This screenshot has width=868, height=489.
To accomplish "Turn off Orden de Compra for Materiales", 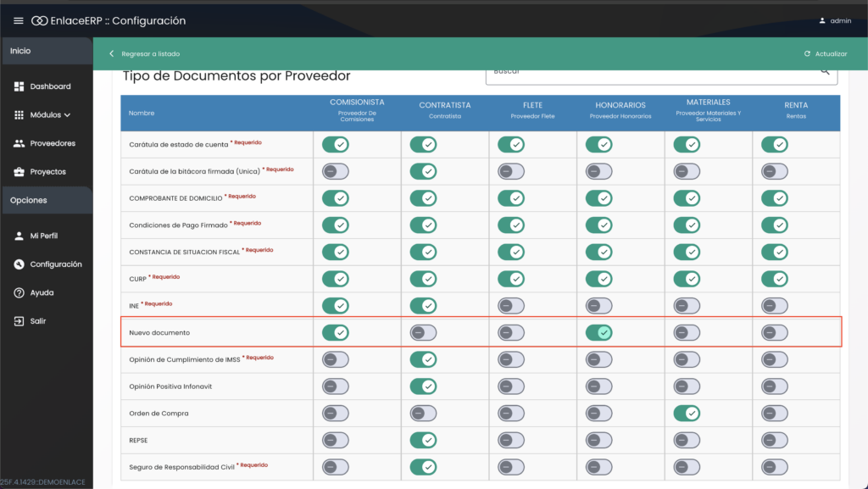I will pyautogui.click(x=687, y=414).
